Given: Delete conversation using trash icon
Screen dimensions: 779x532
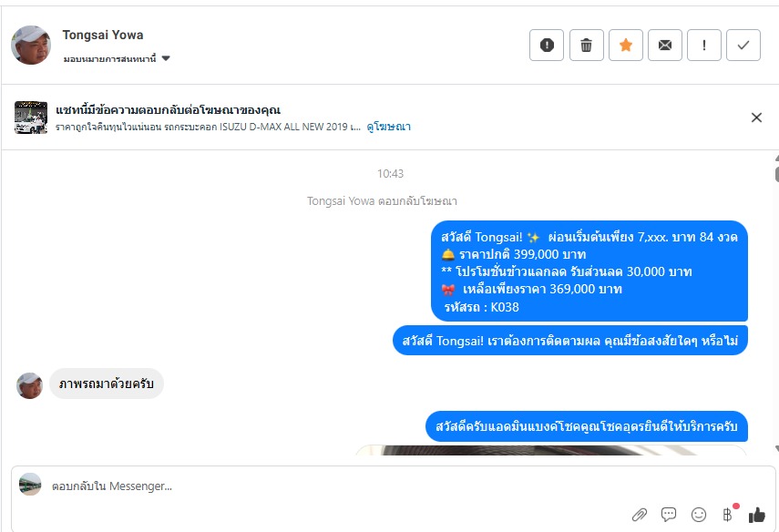Looking at the screenshot, I should 586,46.
